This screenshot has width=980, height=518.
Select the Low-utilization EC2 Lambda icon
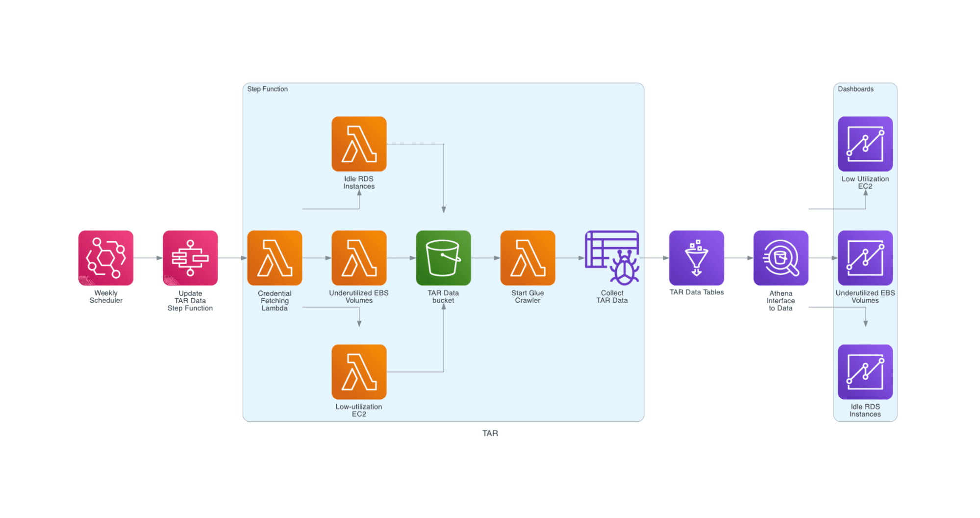(x=359, y=372)
